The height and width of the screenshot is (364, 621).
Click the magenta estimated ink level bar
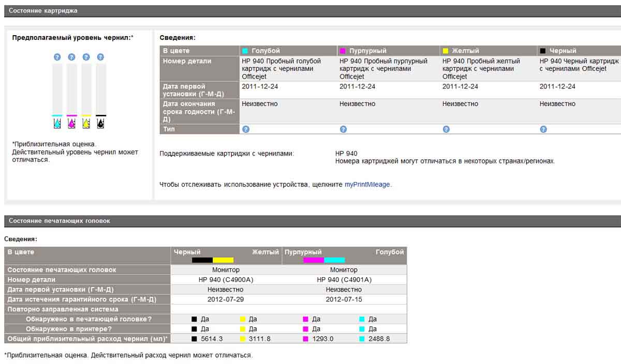pos(72,90)
